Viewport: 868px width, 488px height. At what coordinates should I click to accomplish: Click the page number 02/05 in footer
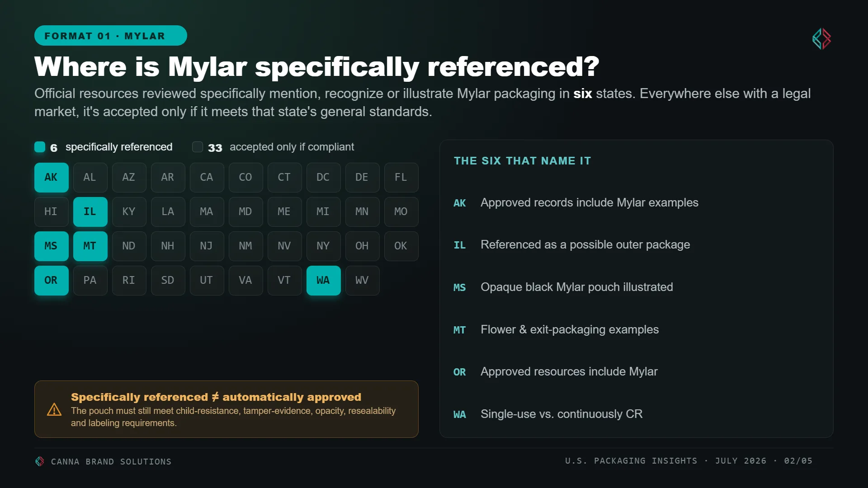(x=798, y=461)
